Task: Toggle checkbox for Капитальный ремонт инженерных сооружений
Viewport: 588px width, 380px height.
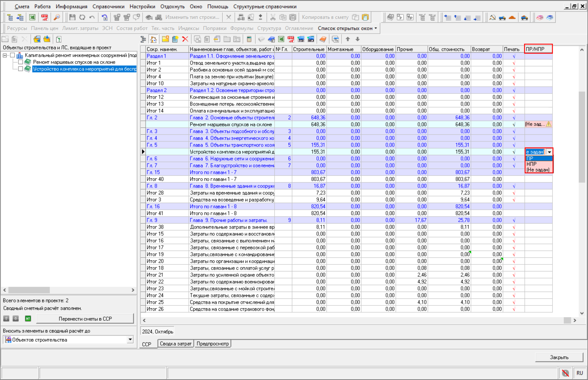Action: (x=13, y=55)
